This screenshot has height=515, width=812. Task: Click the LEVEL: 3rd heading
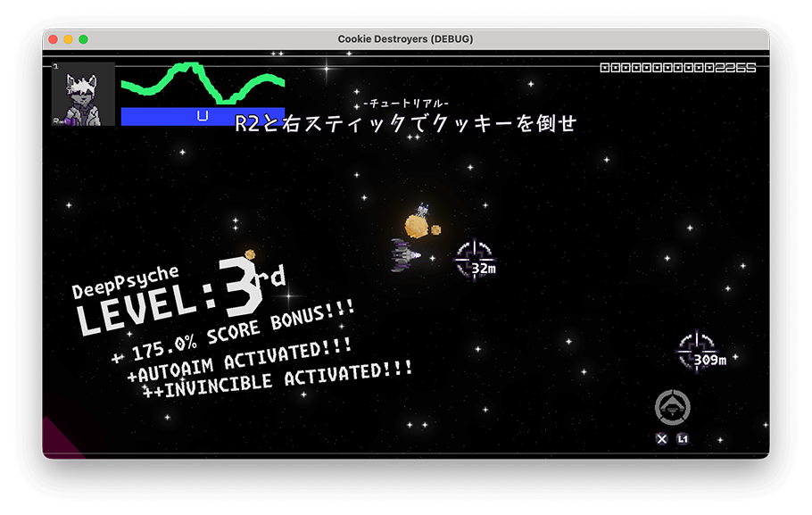[x=178, y=296]
